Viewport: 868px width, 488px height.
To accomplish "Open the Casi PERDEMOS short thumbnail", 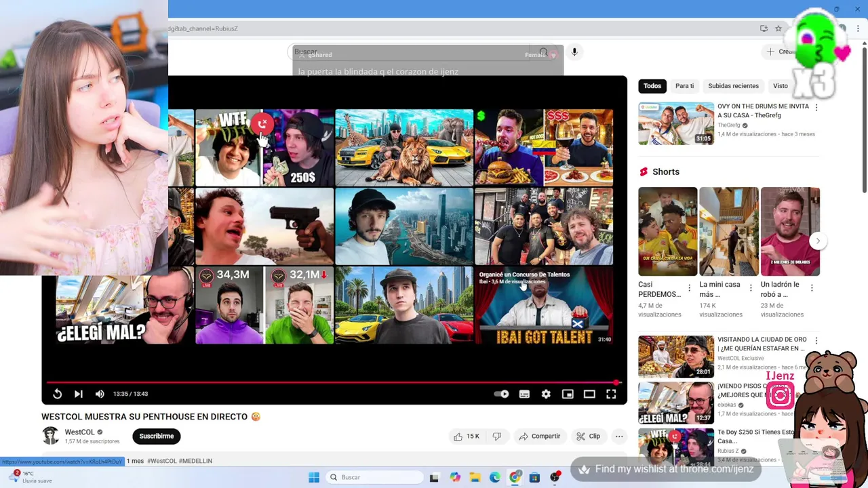I will point(667,231).
